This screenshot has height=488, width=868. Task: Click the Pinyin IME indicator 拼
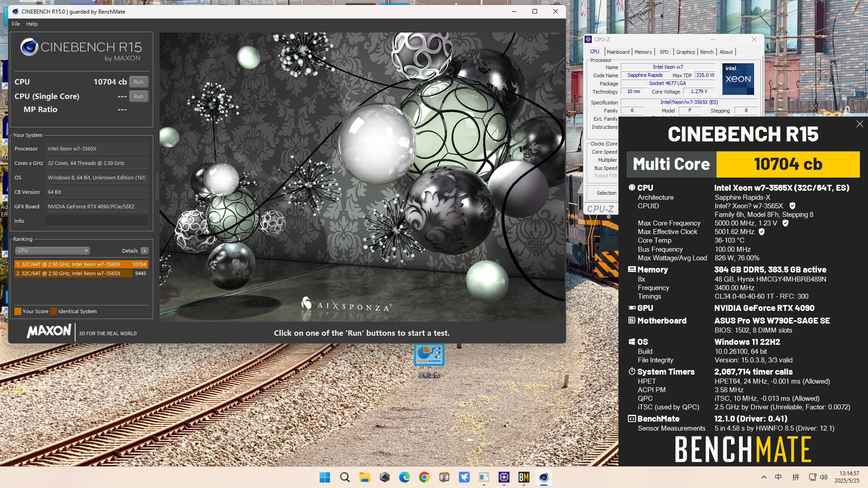(795, 477)
